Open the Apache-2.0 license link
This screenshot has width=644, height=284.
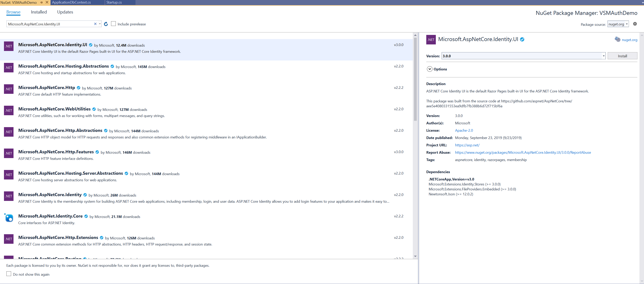[x=464, y=130]
